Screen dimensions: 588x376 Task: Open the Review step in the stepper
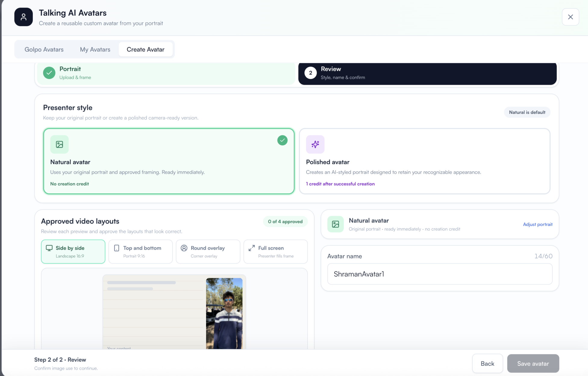pos(427,73)
